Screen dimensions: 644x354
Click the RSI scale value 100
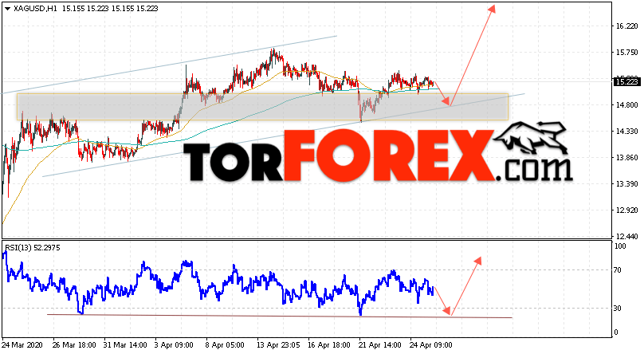[x=620, y=246]
